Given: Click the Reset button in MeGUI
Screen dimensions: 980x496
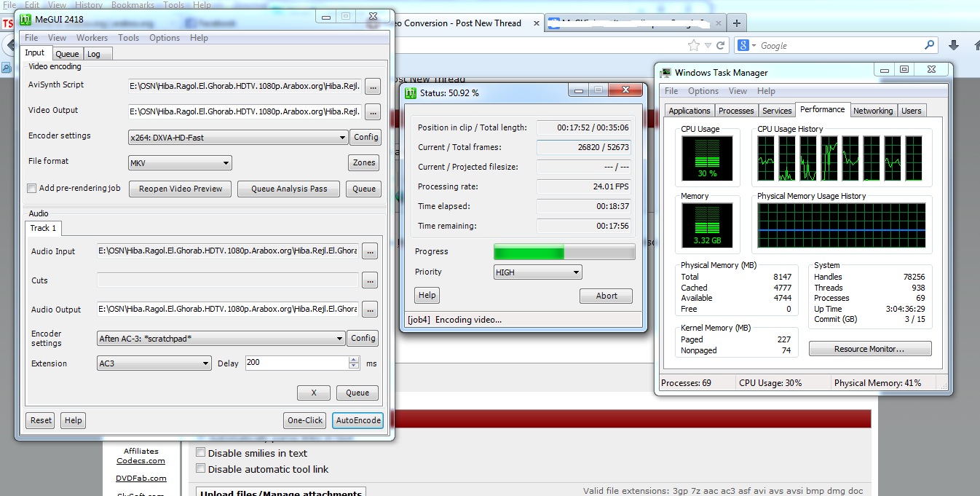Looking at the screenshot, I should (x=41, y=420).
